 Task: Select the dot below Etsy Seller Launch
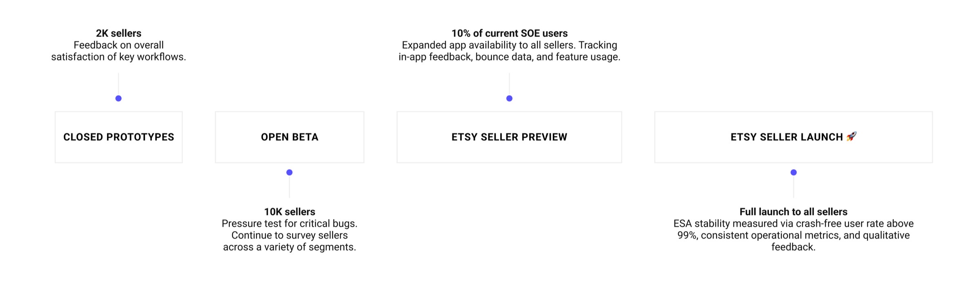pos(793,172)
